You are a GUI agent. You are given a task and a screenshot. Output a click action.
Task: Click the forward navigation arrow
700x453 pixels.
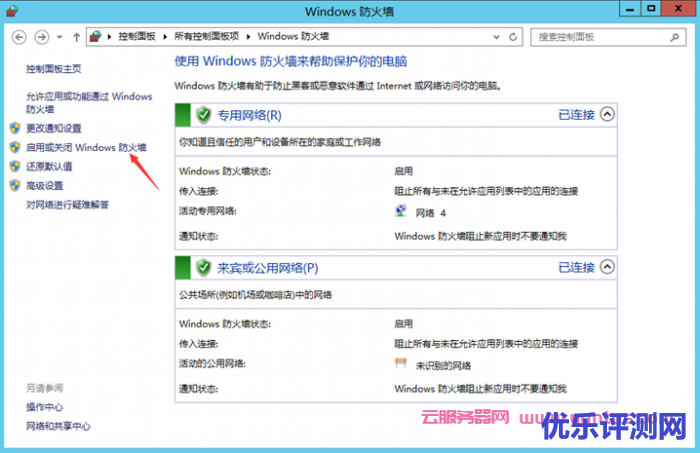[x=42, y=37]
